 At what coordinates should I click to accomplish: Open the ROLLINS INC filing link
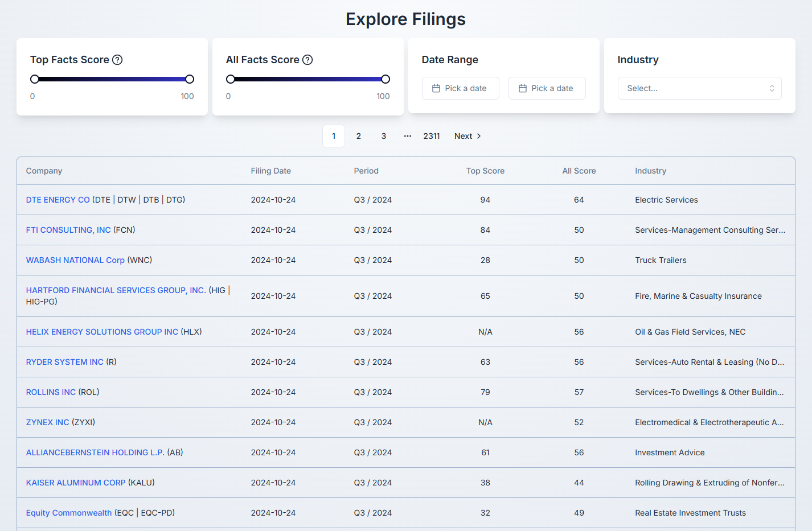51,392
